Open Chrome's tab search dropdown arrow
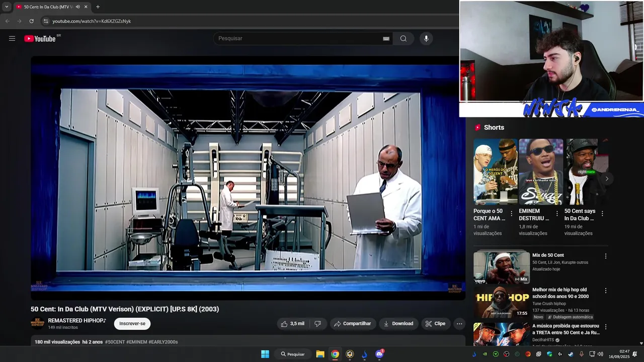Viewport: 644px width, 362px height. (7, 7)
